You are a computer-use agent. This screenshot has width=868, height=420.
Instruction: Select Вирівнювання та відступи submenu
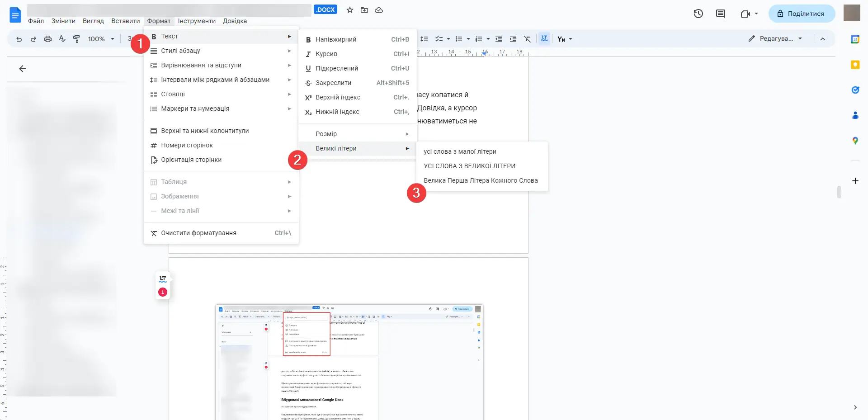[x=221, y=65]
